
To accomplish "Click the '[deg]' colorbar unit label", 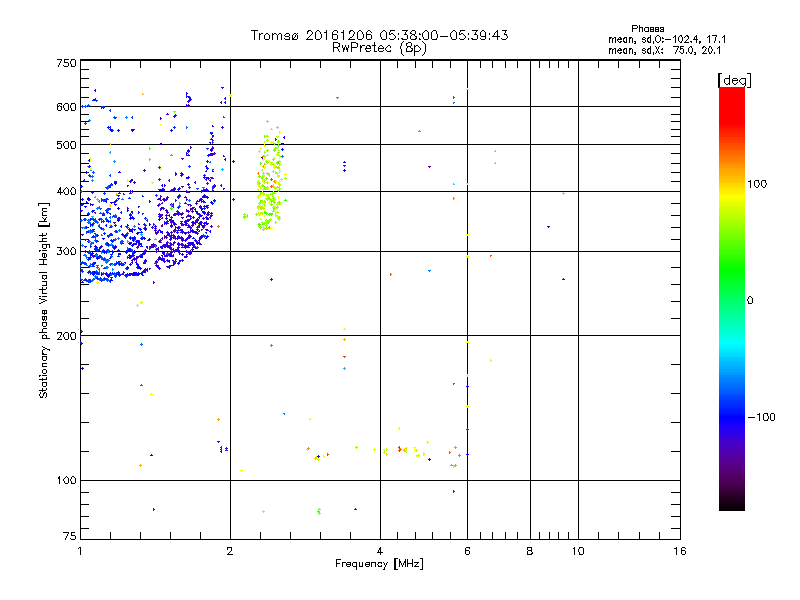I will tap(734, 80).
